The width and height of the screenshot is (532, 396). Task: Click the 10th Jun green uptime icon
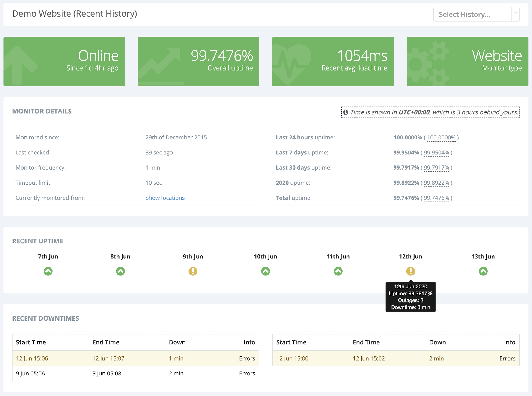[266, 271]
